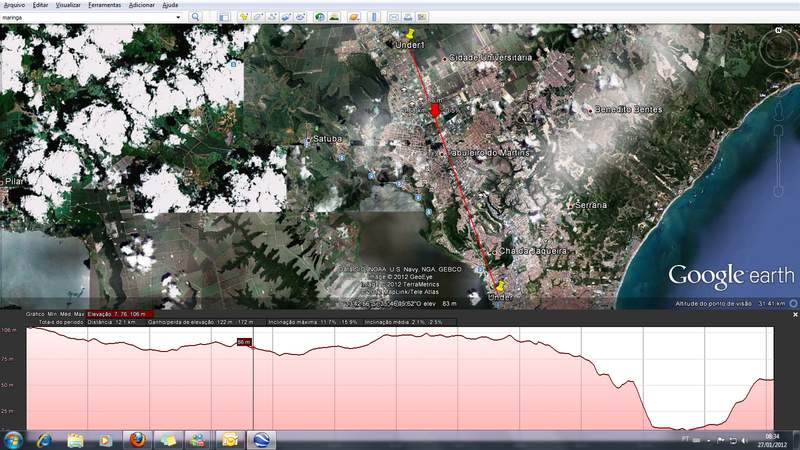Open the search history dropdown arrow
800x450 pixels.
coord(178,17)
